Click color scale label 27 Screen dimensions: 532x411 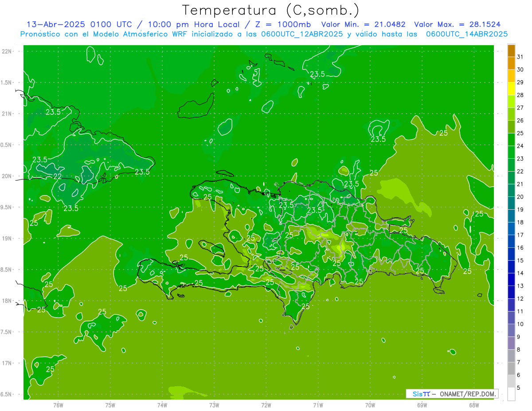click(520, 108)
